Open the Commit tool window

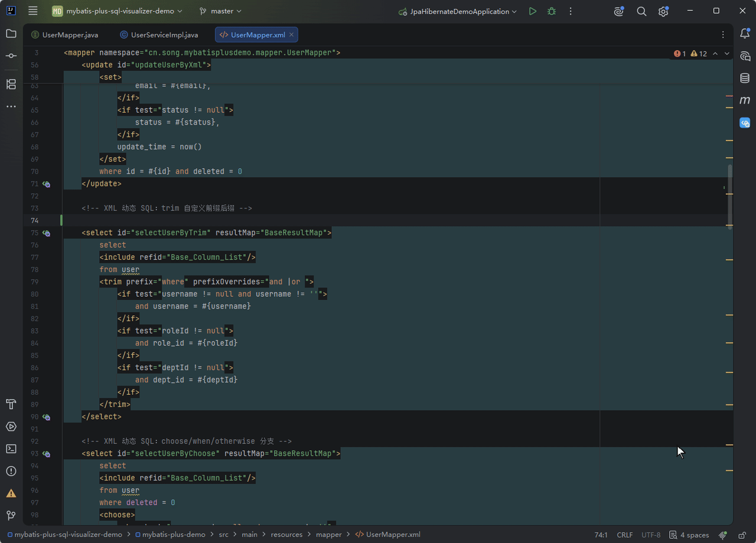pos(11,55)
